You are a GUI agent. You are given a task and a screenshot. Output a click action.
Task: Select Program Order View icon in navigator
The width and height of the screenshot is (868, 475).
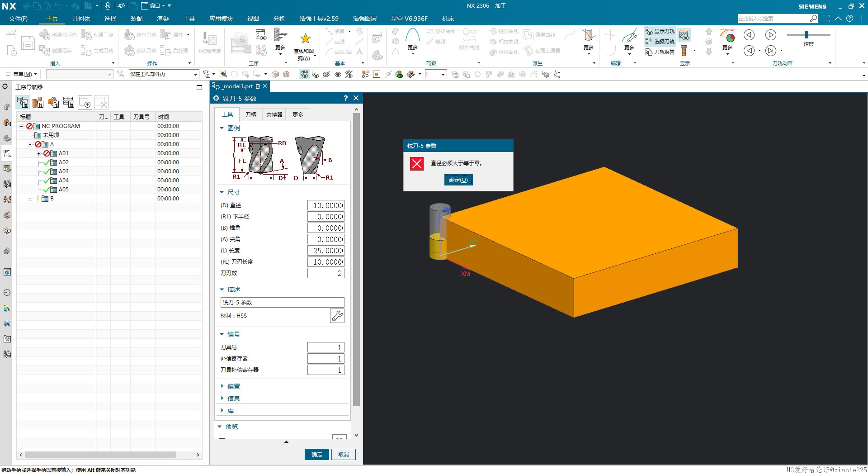coord(23,102)
